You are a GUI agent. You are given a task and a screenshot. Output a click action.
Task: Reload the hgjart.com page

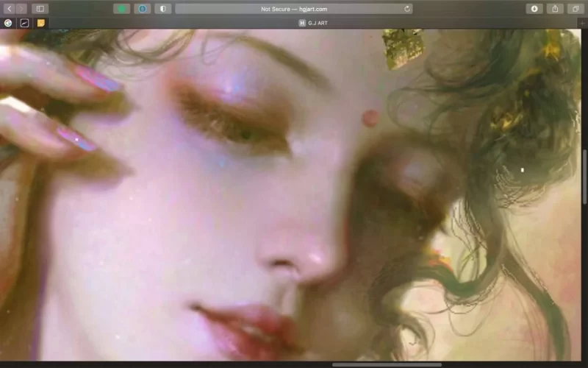(x=407, y=9)
